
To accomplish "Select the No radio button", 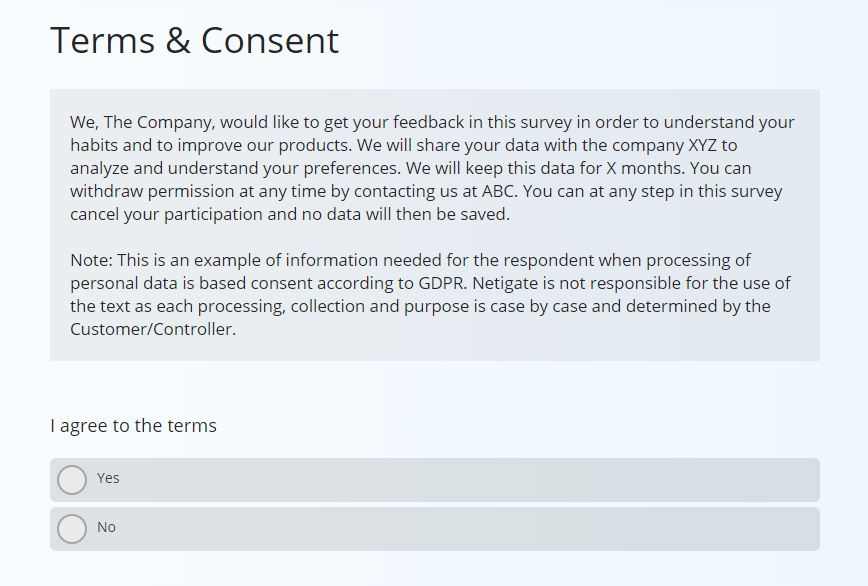I will tap(72, 529).
